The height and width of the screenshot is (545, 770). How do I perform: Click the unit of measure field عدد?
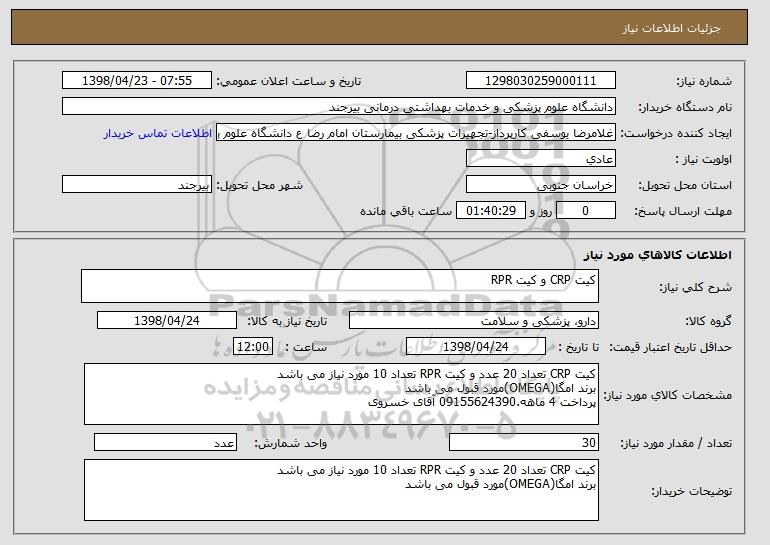(x=165, y=442)
